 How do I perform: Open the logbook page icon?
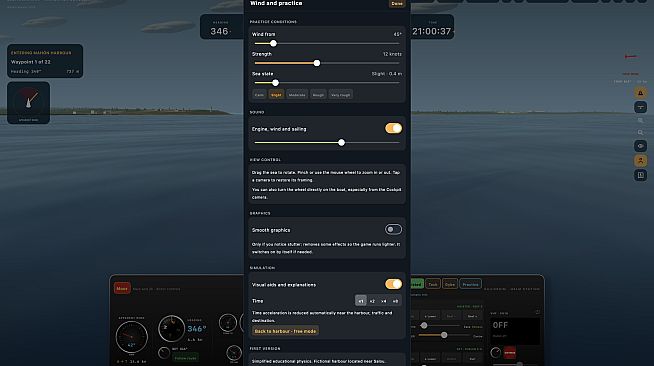641,175
